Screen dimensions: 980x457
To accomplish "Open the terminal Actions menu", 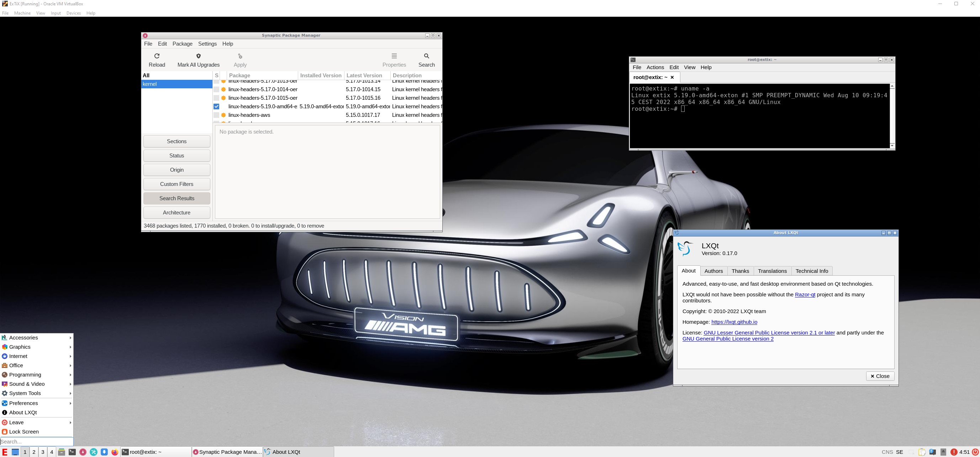I will click(x=655, y=67).
